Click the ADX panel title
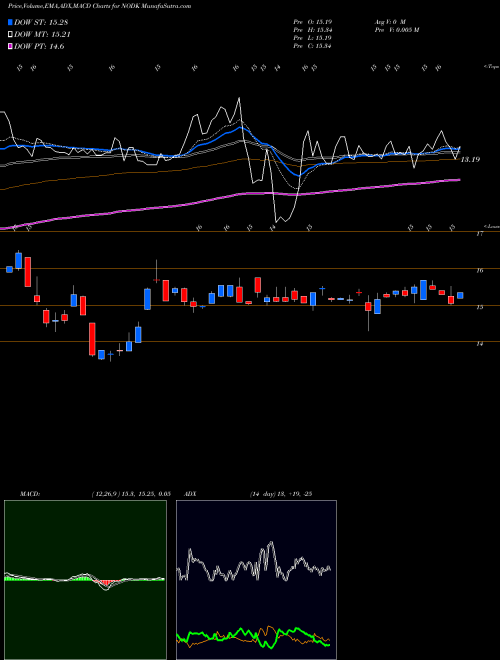The height and width of the screenshot is (660, 500). tap(190, 494)
